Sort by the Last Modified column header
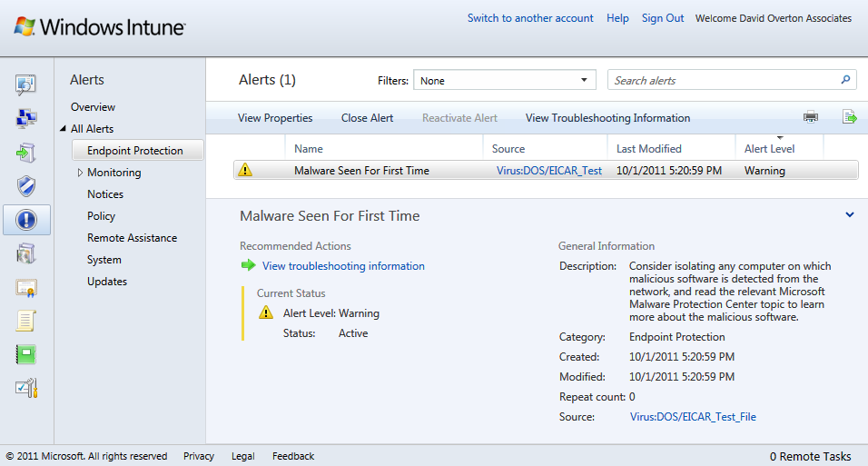This screenshot has width=868, height=466. point(649,148)
